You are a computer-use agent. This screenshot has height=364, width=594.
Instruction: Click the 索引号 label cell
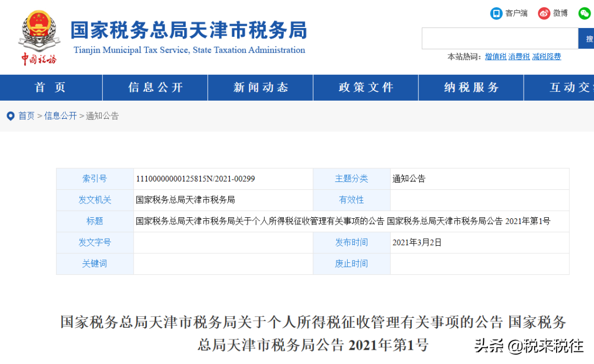[95, 179]
